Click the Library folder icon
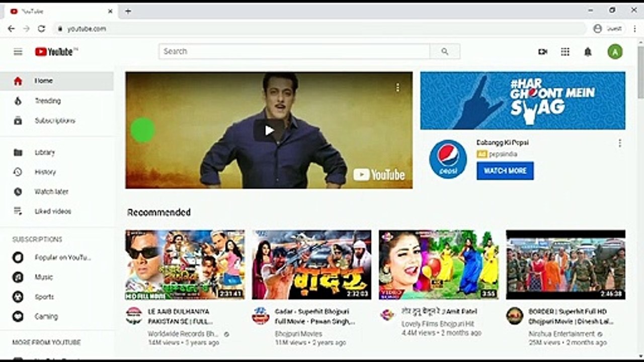The image size is (644, 362). [18, 152]
